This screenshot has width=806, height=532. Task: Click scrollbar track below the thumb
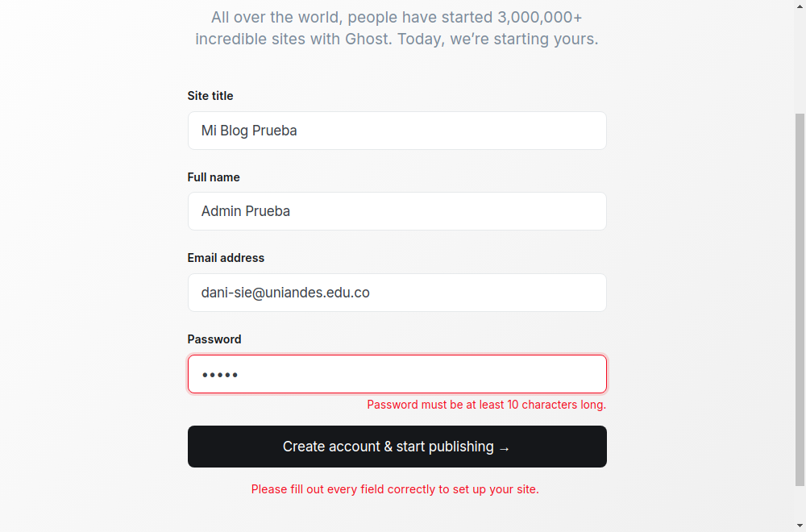(x=800, y=503)
